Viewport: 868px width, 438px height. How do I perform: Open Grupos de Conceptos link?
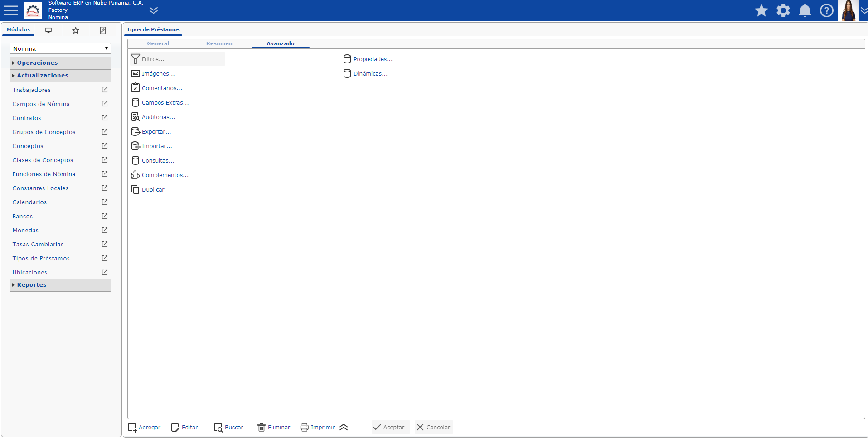tap(44, 132)
